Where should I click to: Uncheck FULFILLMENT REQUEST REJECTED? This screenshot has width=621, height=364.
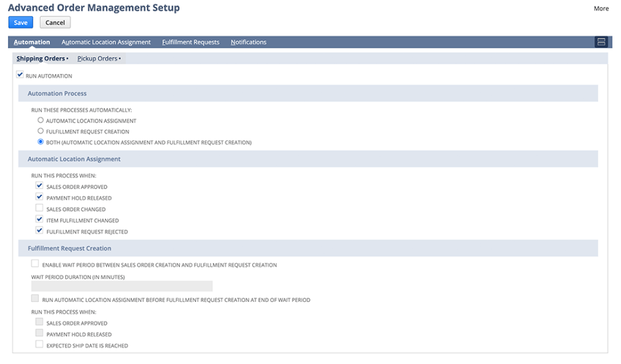[x=39, y=230]
